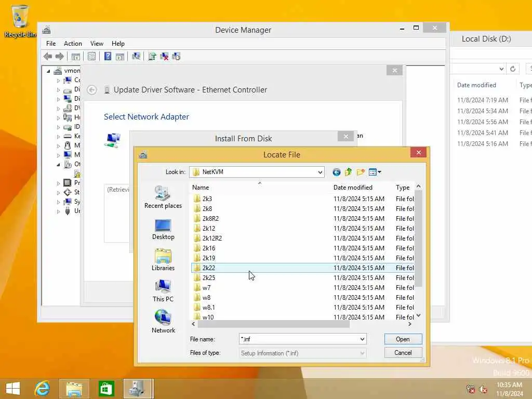Click the blue Help toolbar icon
The image size is (532, 399).
pos(108,56)
